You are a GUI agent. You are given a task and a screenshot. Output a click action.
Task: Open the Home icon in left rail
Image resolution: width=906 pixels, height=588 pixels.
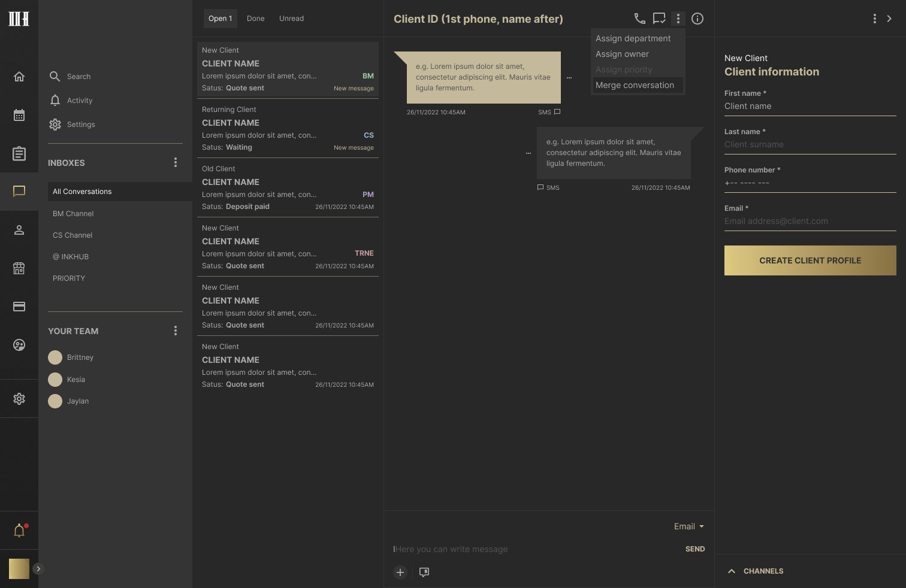[19, 77]
